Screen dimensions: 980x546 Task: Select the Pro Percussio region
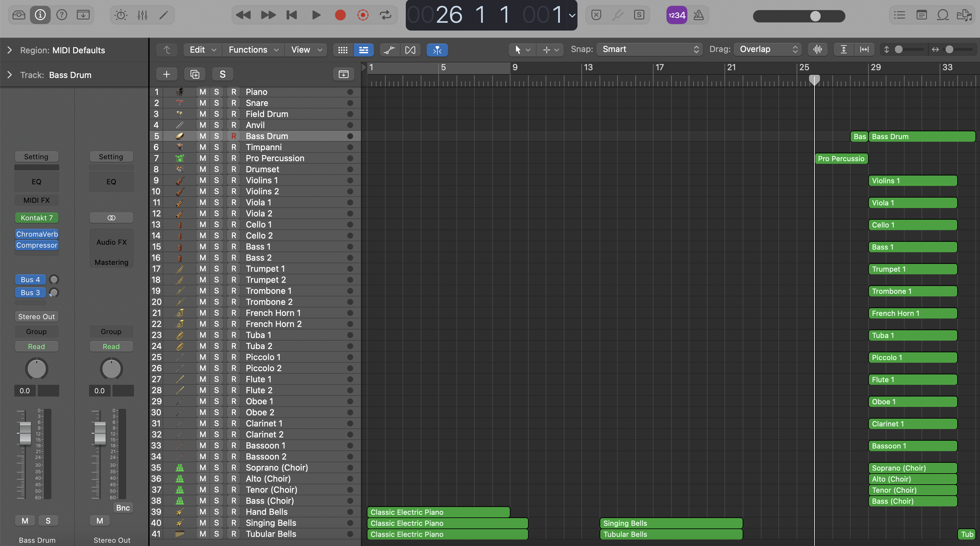(841, 159)
